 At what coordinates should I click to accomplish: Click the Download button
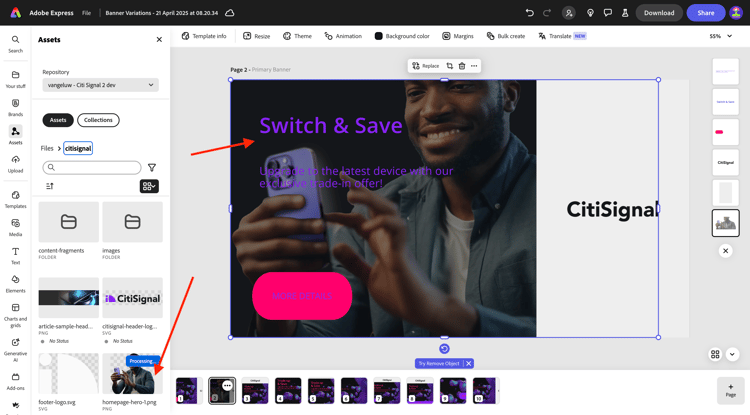tap(659, 13)
